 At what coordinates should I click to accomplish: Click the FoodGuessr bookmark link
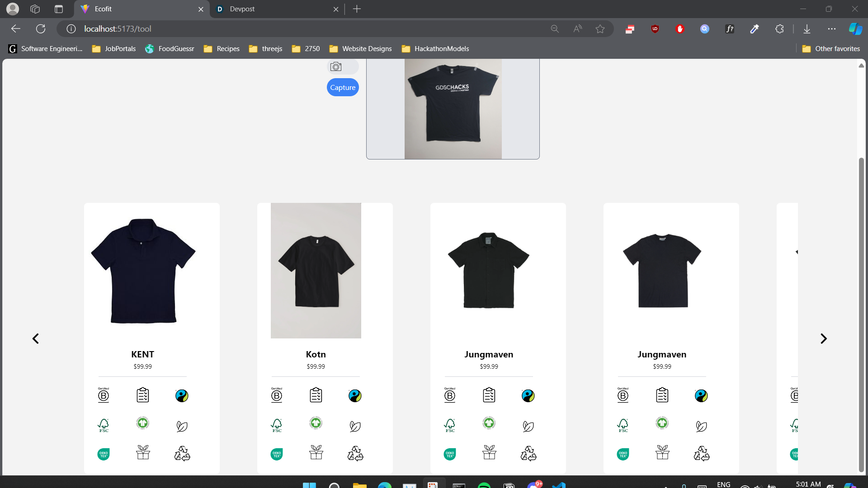point(170,49)
